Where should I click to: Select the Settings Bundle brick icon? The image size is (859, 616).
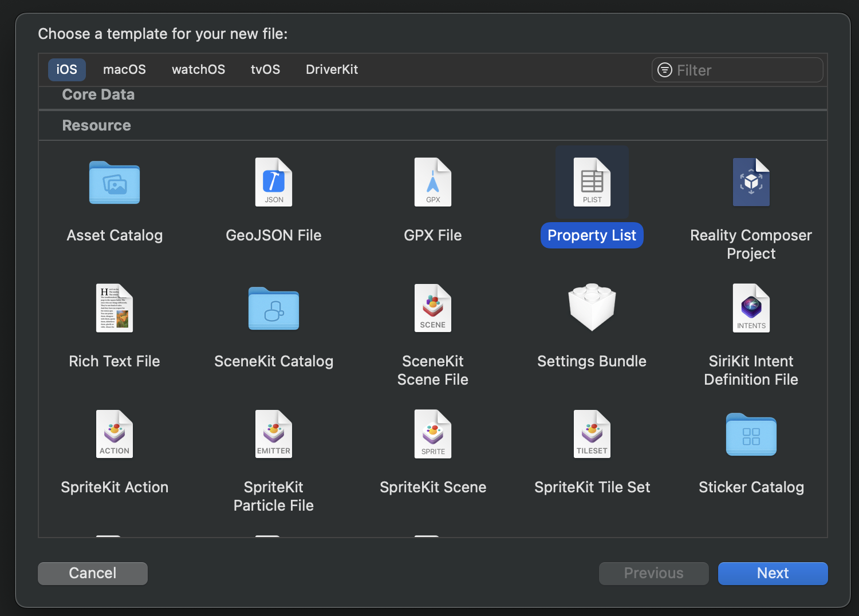click(x=592, y=307)
